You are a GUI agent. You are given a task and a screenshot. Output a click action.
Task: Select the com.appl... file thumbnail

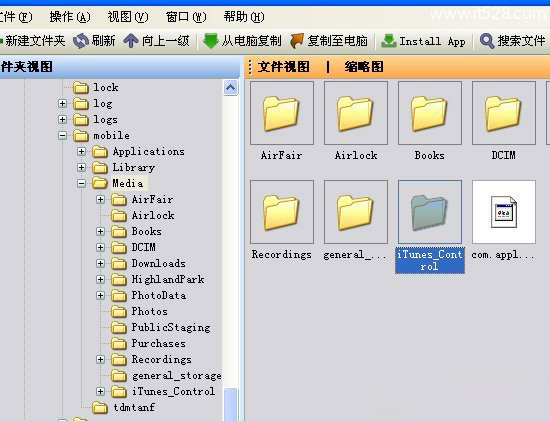504,212
